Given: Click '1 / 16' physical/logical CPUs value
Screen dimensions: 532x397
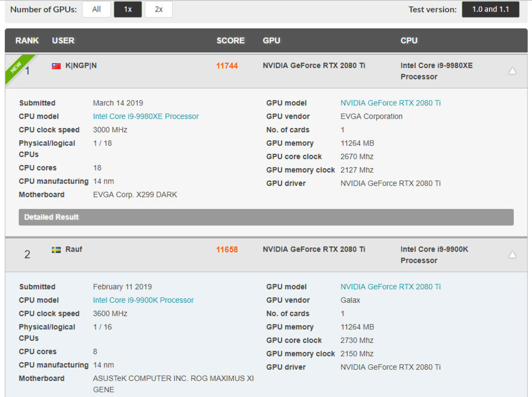Looking at the screenshot, I should pyautogui.click(x=102, y=327).
